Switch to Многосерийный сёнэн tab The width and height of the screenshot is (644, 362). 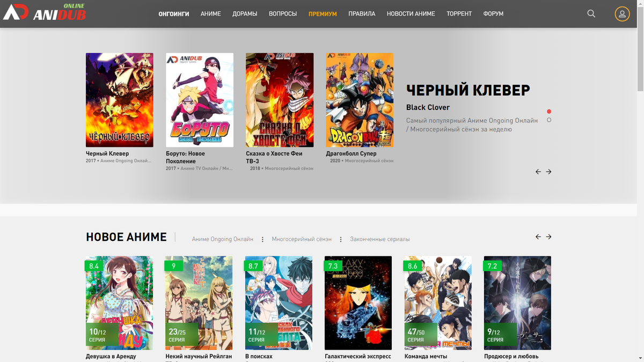coord(302,239)
